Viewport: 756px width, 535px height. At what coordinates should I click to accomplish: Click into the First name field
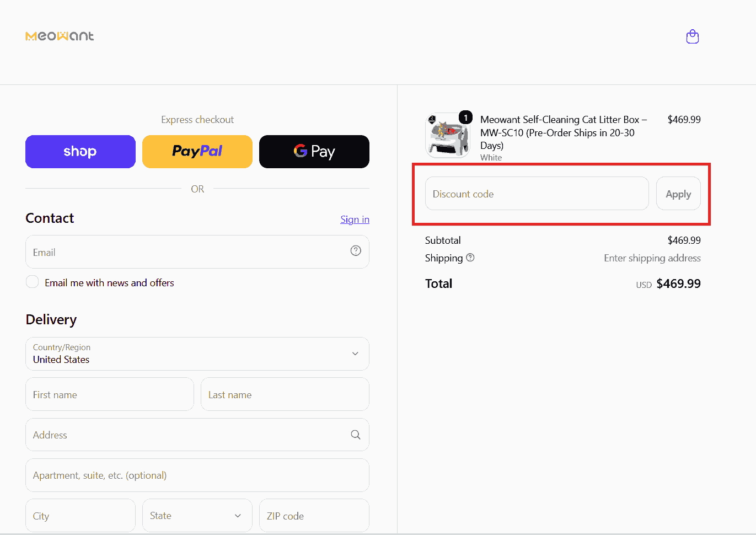[110, 394]
